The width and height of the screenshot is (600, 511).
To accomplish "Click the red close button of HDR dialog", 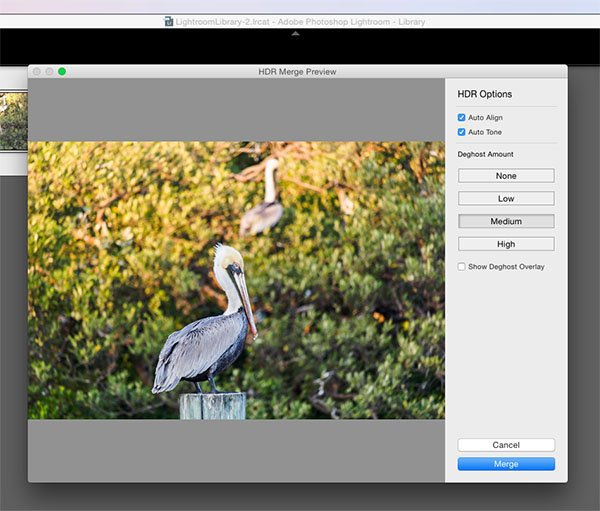I will coord(36,72).
